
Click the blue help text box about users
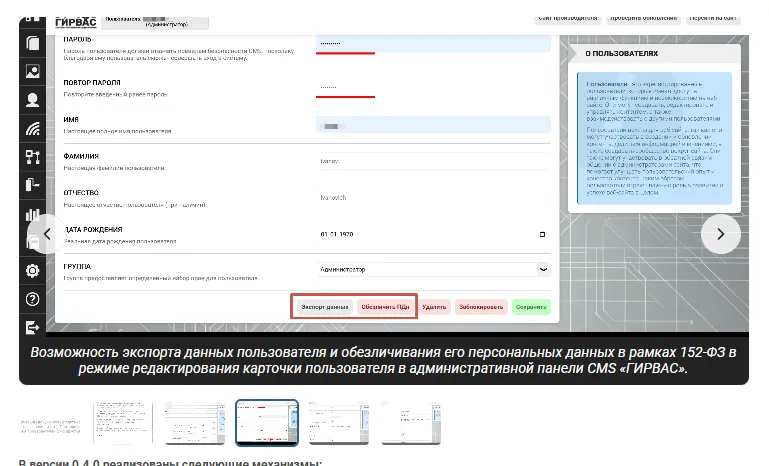point(655,138)
